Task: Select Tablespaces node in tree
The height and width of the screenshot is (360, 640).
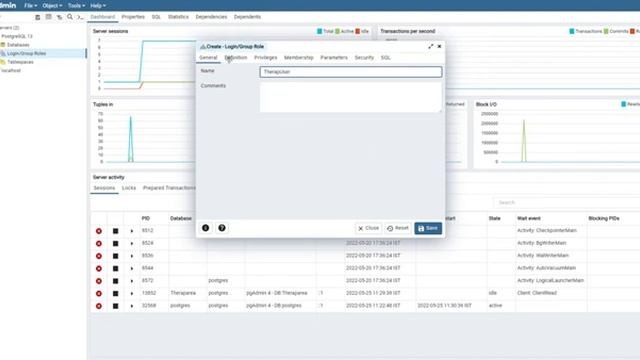Action: click(x=20, y=62)
